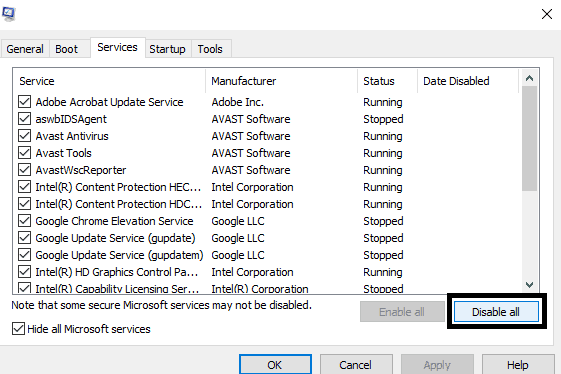561x374 pixels.
Task: Uncheck Intel(R) HD Graphics Control Panel service
Action: coord(24,272)
